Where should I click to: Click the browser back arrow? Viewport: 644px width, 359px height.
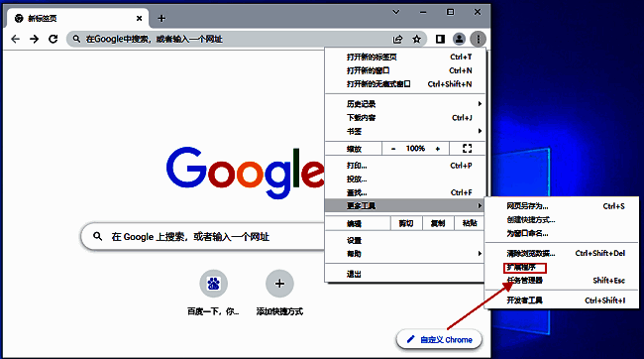point(15,39)
